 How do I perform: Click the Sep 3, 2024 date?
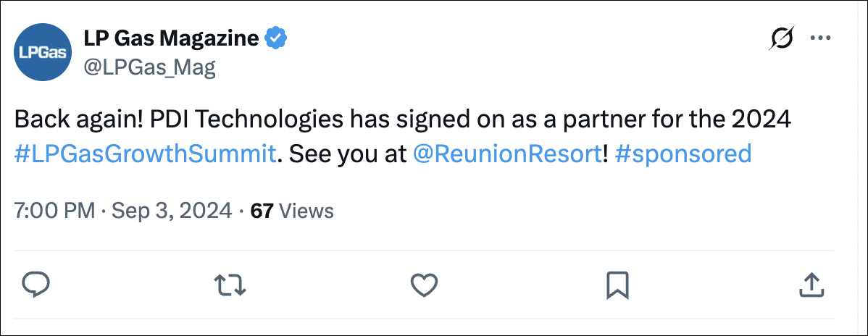coord(172,211)
